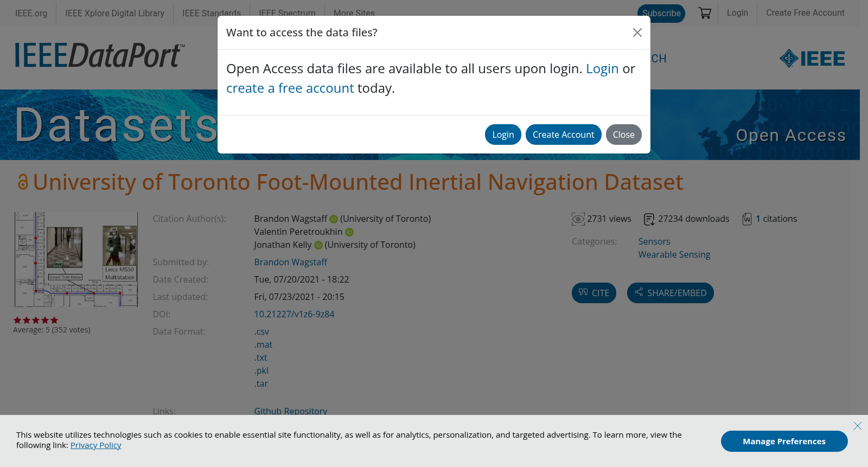Open the dataset preview thumbnail image

[x=76, y=259]
